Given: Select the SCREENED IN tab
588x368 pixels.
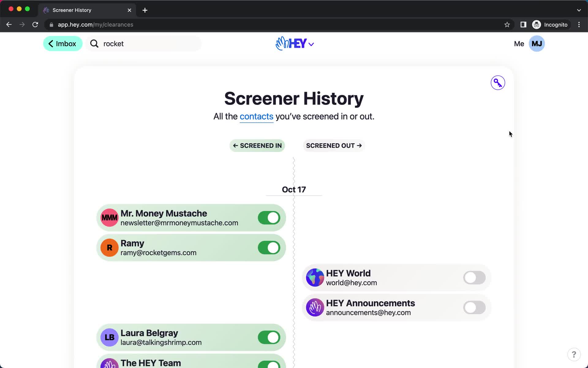Looking at the screenshot, I should (x=257, y=145).
